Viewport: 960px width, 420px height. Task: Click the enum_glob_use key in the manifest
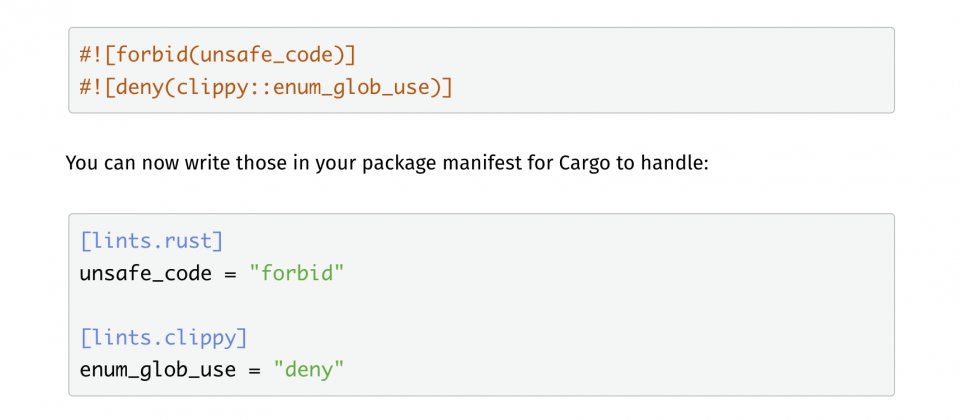pyautogui.click(x=157, y=370)
